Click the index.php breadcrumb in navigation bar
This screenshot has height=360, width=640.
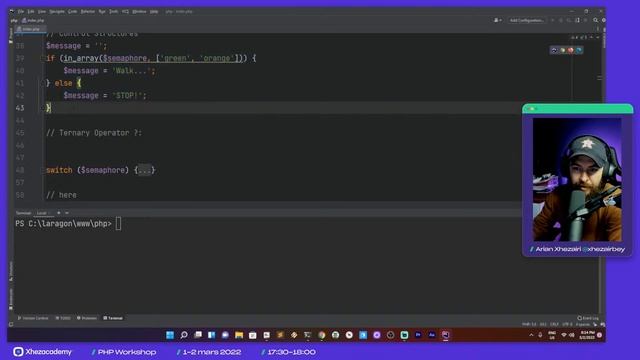pyautogui.click(x=33, y=20)
